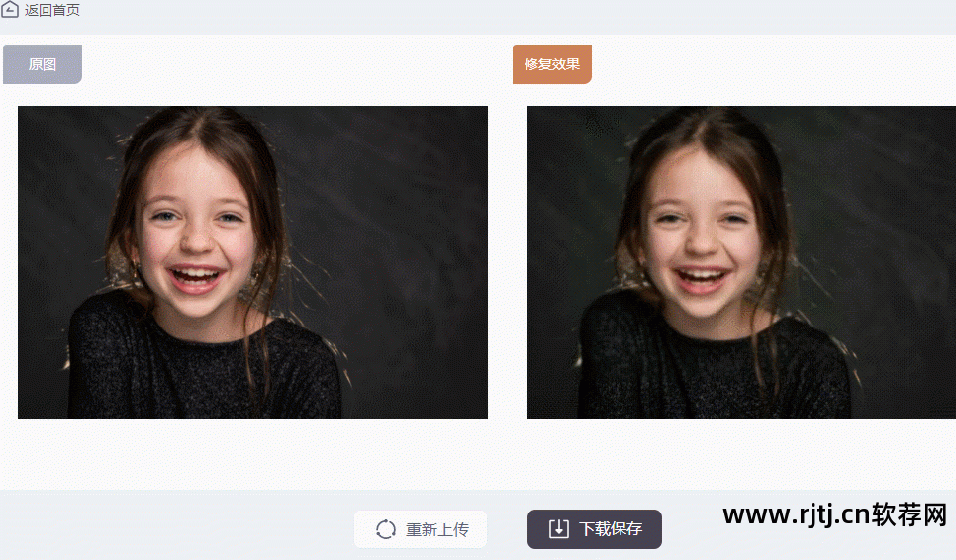Click the circular arrows icon in 重新上传
The image size is (956, 560).
[x=386, y=529]
